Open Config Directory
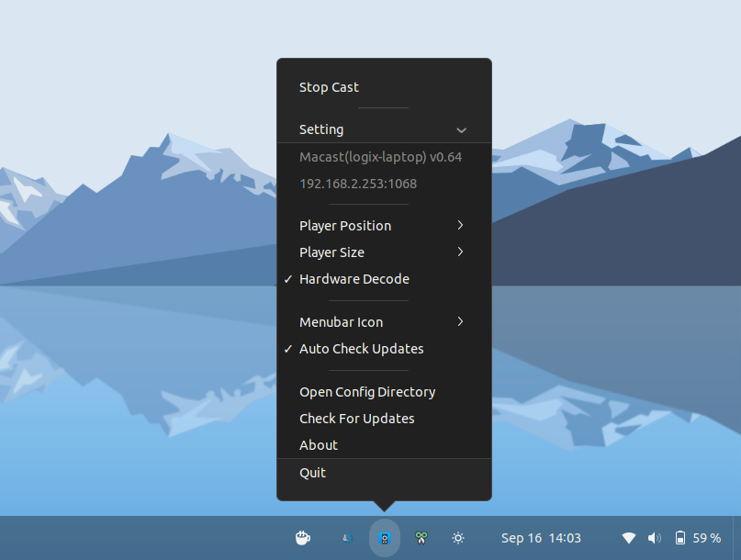The width and height of the screenshot is (741, 560). coord(367,391)
